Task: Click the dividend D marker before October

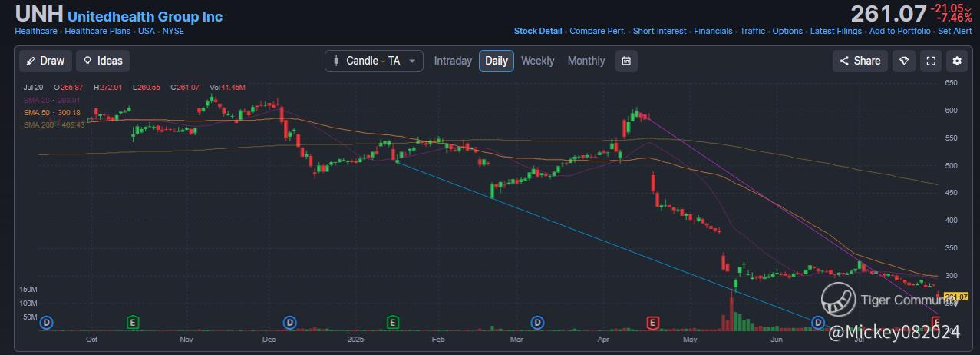Action: click(45, 322)
